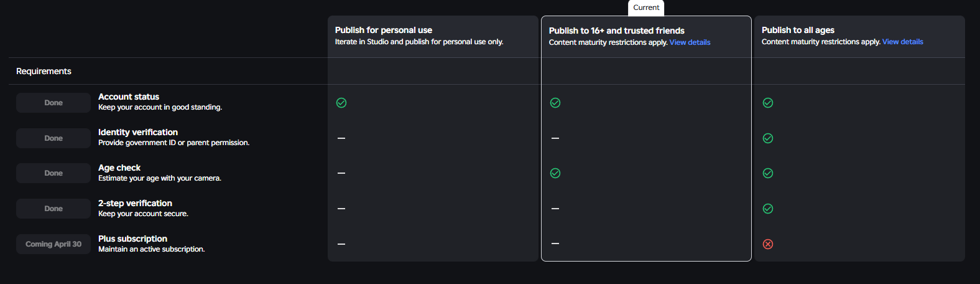
Task: Open View details under 16+ and trusted friends
Action: (x=690, y=42)
